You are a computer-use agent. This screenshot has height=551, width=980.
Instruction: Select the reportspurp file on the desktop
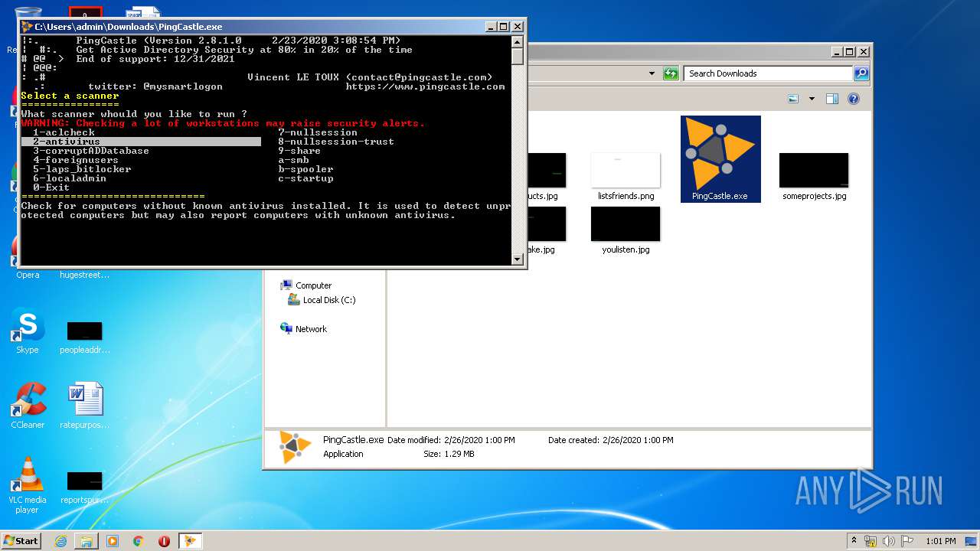pos(85,487)
